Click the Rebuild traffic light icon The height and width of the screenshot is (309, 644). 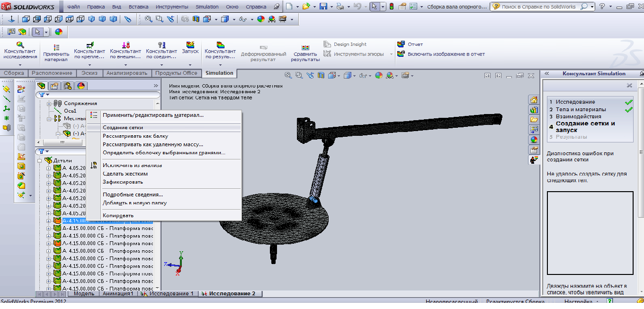coord(392,7)
